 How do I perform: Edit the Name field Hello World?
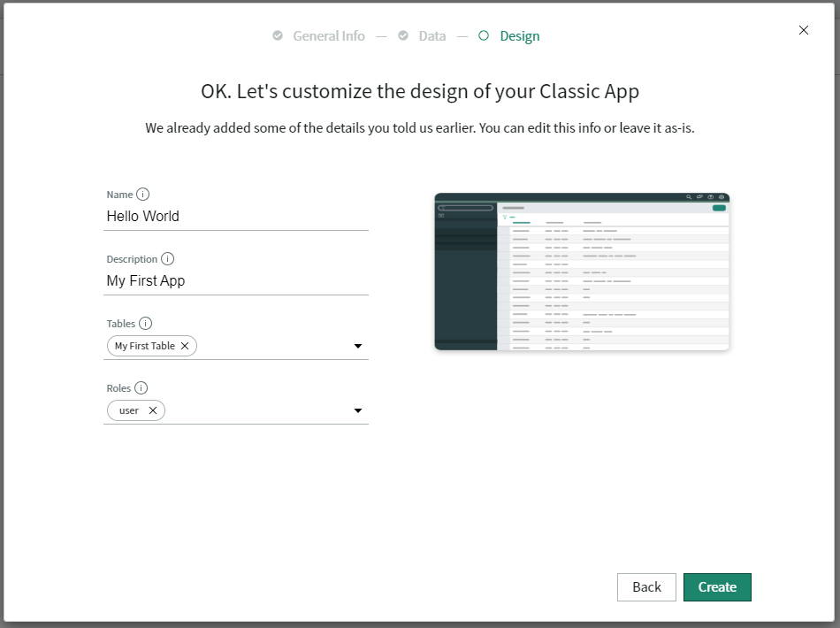236,217
